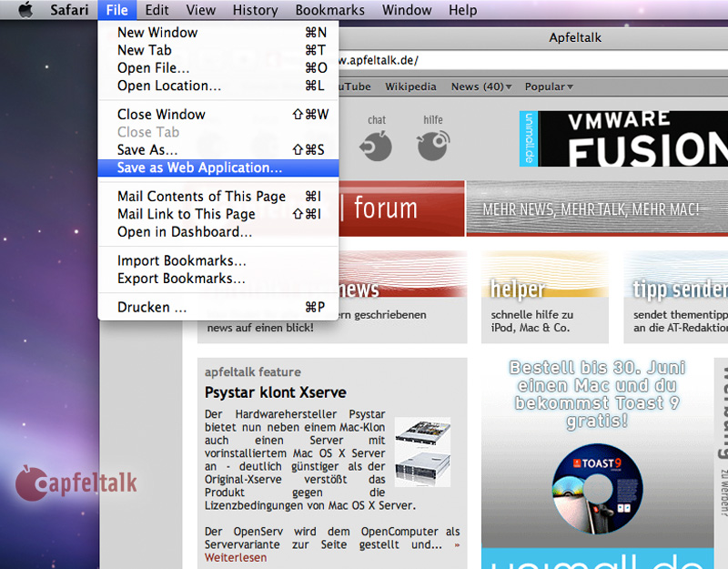The image size is (728, 569).
Task: Open the Safari application menu
Action: click(x=69, y=10)
